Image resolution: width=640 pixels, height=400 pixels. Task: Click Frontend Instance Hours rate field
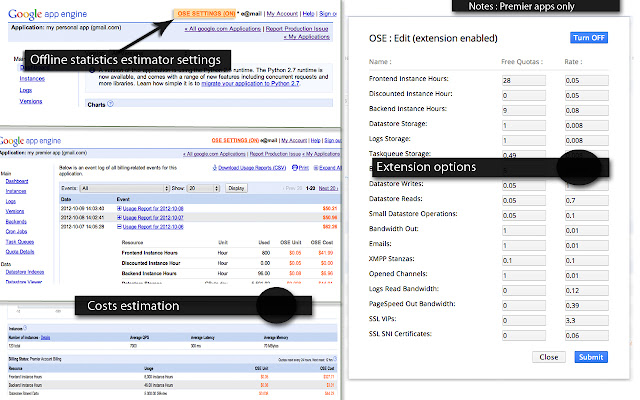point(587,80)
